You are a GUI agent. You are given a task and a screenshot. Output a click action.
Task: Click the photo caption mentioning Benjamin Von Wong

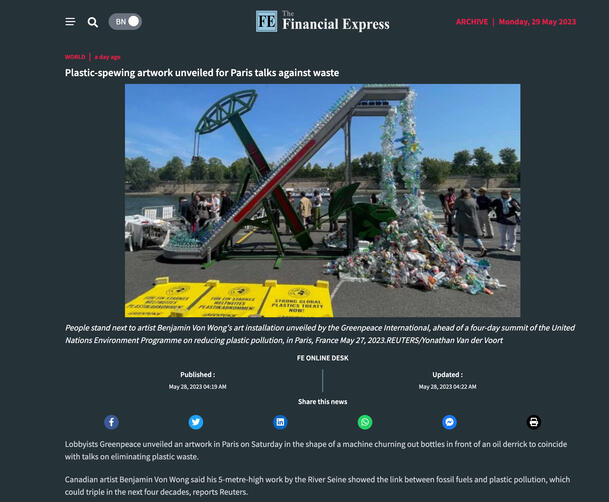click(320, 334)
